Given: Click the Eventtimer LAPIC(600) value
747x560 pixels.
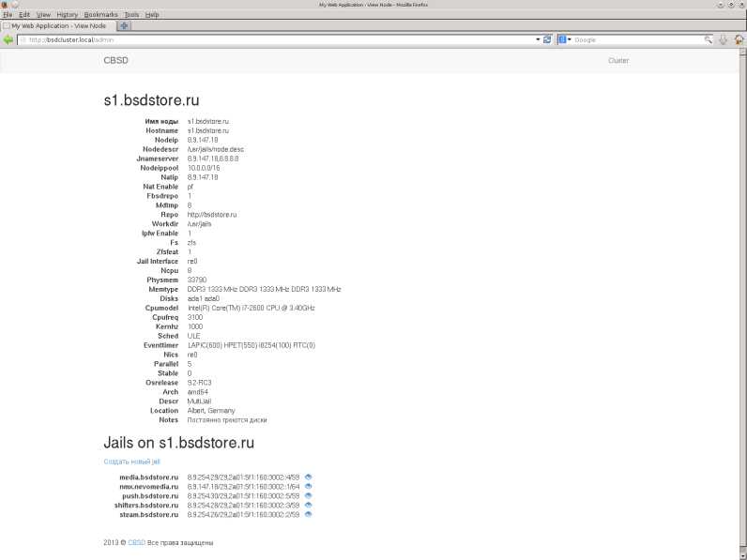Looking at the screenshot, I should 252,345.
